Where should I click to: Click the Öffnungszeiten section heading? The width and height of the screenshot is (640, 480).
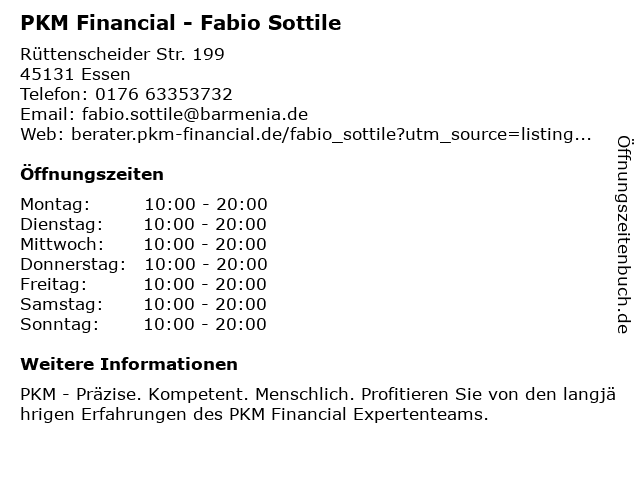pyautogui.click(x=92, y=174)
